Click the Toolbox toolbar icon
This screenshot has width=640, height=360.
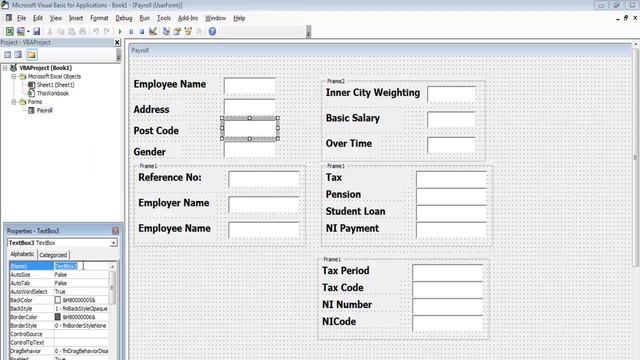(x=199, y=31)
